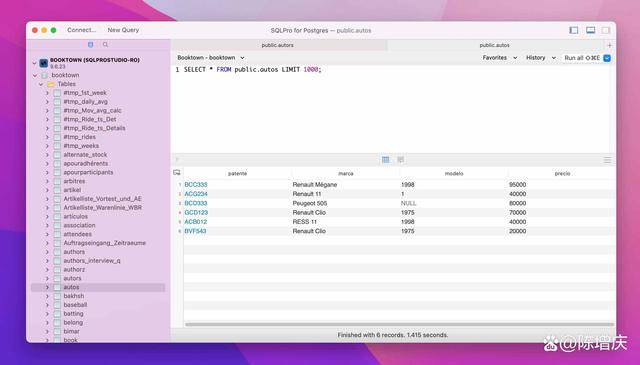The image size is (640, 365).
Task: Collapse the BOOKTOWN server connection node
Action: [34, 63]
